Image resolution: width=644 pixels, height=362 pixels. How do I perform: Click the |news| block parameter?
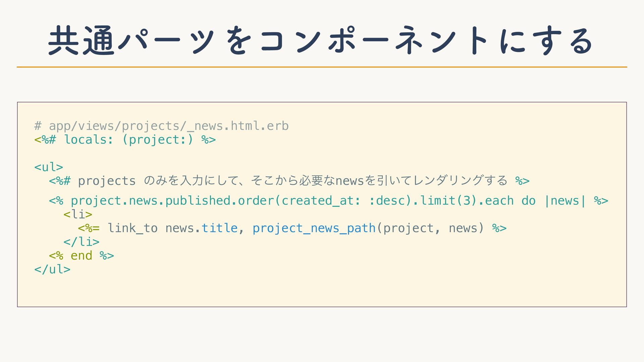tap(565, 200)
